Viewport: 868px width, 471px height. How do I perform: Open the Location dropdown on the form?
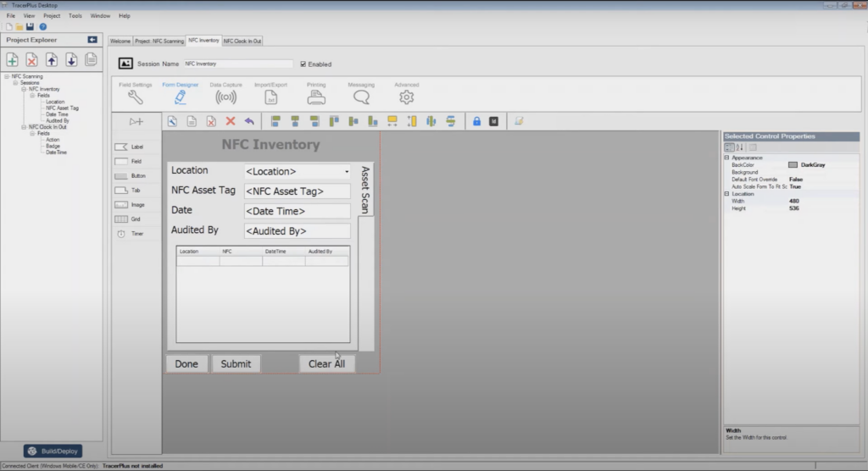[347, 172]
